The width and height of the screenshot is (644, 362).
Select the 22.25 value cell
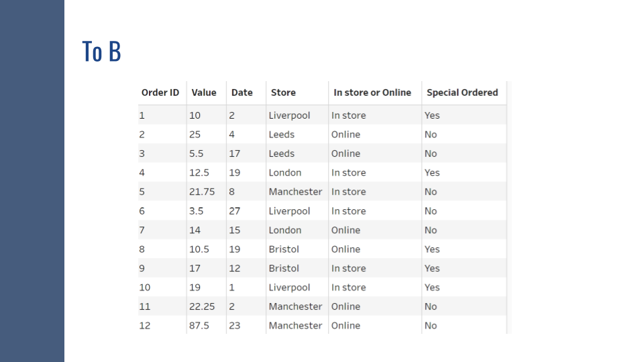(x=202, y=306)
